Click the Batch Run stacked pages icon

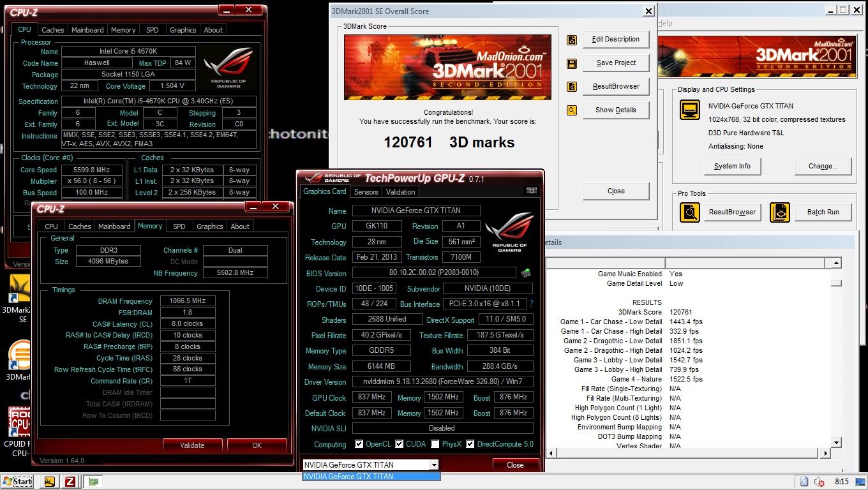(780, 212)
